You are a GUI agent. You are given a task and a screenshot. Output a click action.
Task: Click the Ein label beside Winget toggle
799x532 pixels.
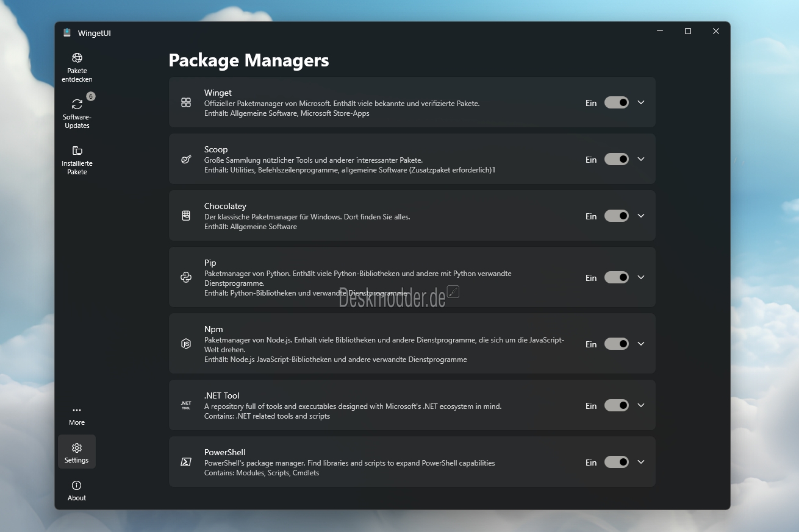pos(591,103)
